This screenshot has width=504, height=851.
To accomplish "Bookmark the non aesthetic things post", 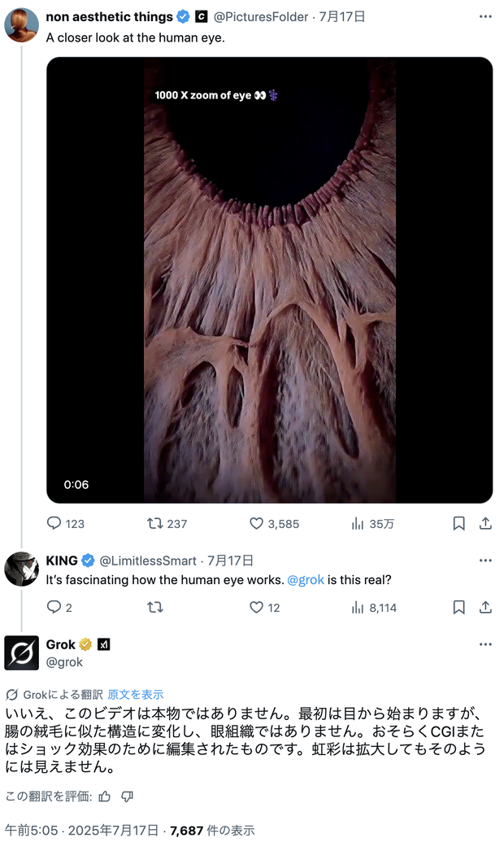I will (x=459, y=523).
